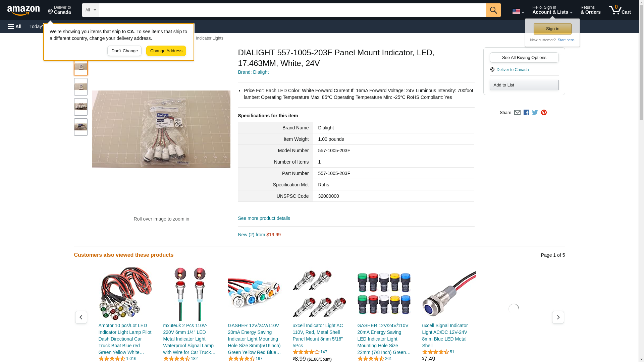Open Returns & Orders
The height and width of the screenshot is (362, 644).
tap(590, 10)
